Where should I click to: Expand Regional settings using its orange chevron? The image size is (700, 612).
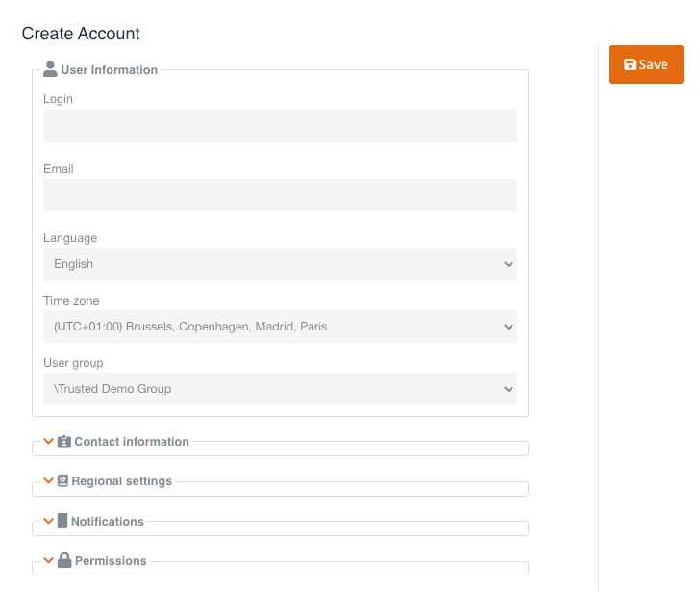[48, 481]
